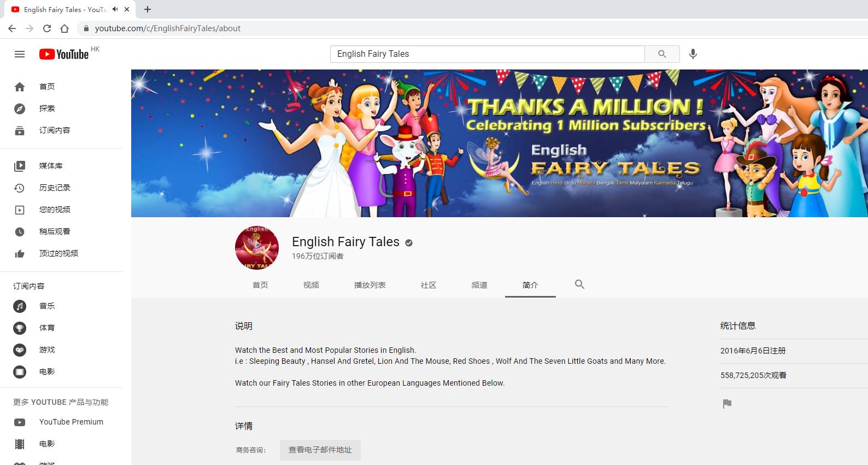Open 历史记录 history icon

click(x=20, y=188)
